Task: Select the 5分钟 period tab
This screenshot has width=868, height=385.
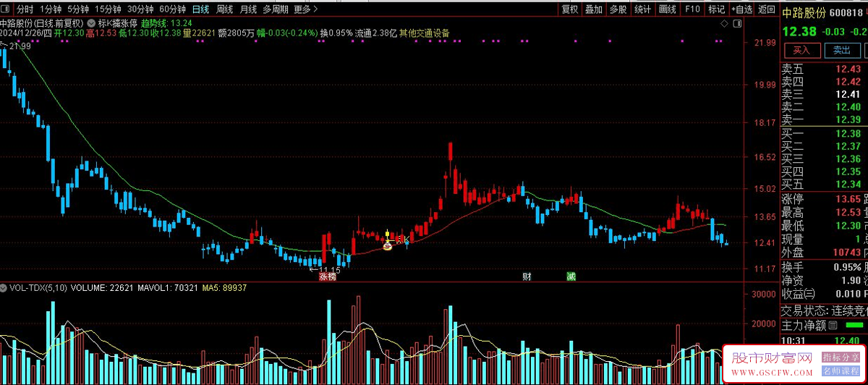Action: coord(78,9)
